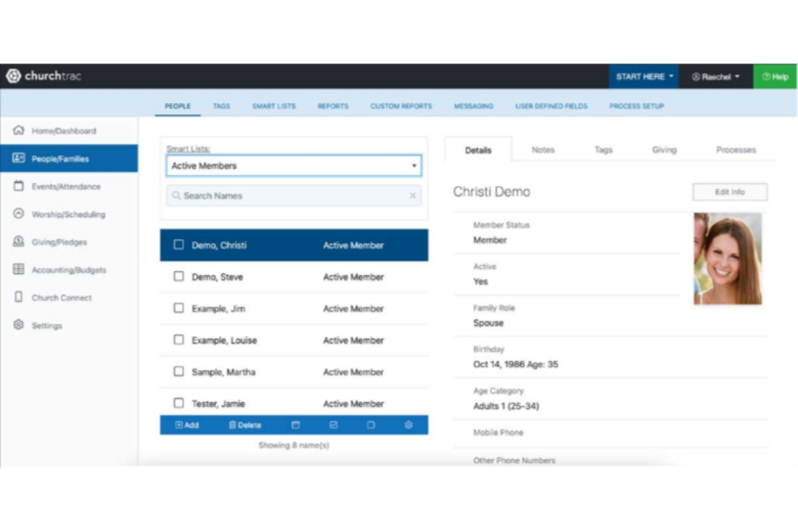
Task: Open the Tags tab in details panel
Action: point(603,150)
